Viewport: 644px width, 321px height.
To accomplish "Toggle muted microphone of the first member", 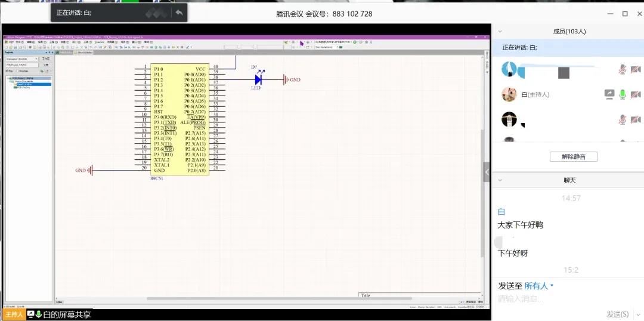I will click(623, 70).
